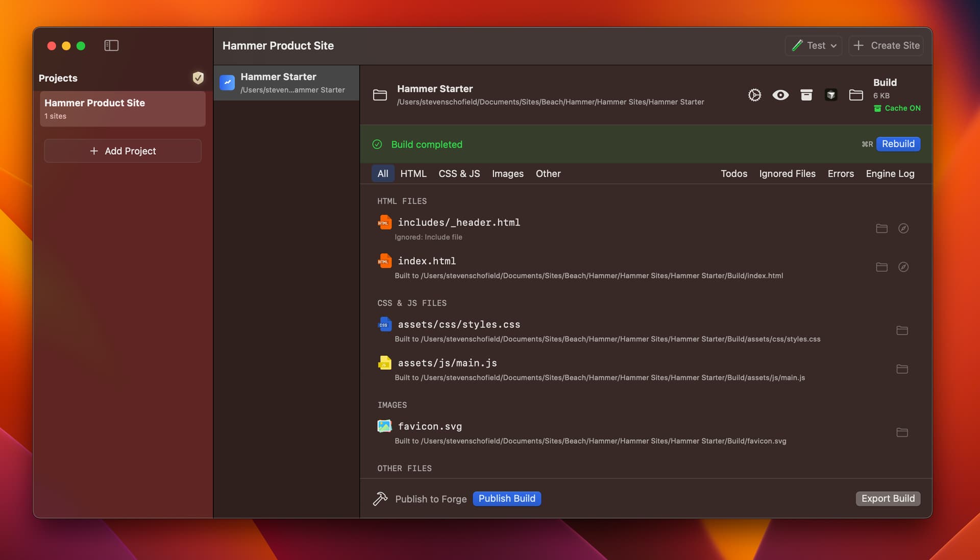Open build folder icon beside Build label
The height and width of the screenshot is (560, 980).
[855, 95]
